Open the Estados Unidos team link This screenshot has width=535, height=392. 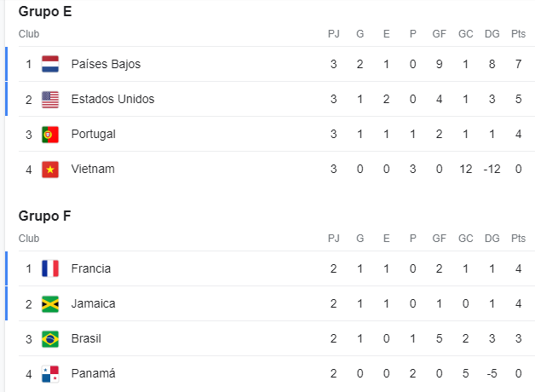pyautogui.click(x=112, y=100)
